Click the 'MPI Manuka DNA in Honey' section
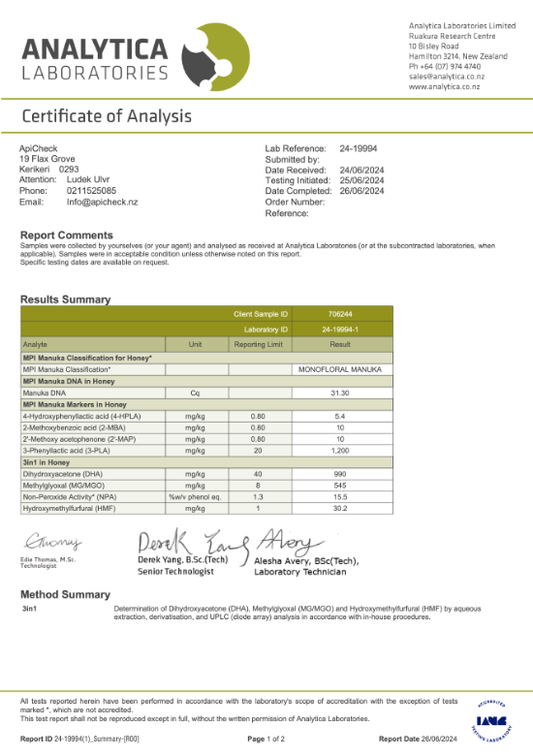The width and height of the screenshot is (533, 756). (206, 381)
